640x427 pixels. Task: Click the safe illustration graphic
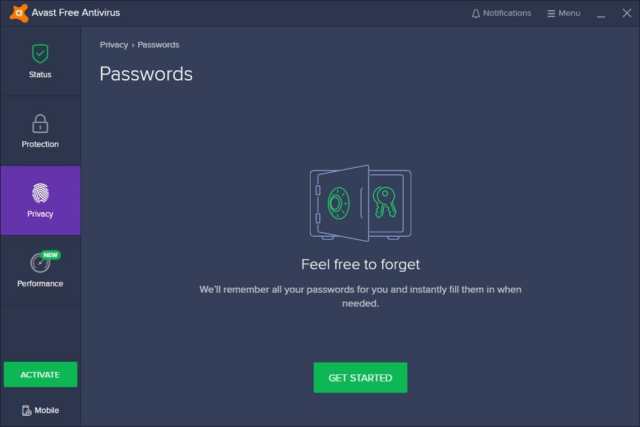(x=360, y=203)
